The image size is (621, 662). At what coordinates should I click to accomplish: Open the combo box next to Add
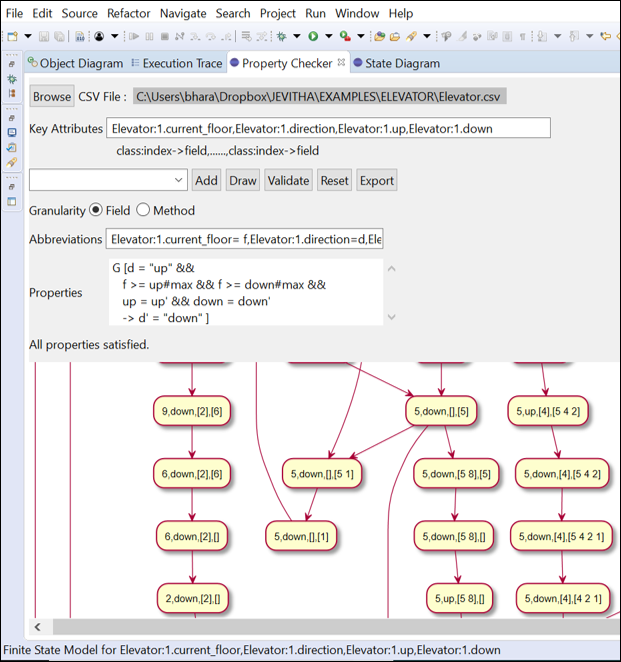point(179,180)
